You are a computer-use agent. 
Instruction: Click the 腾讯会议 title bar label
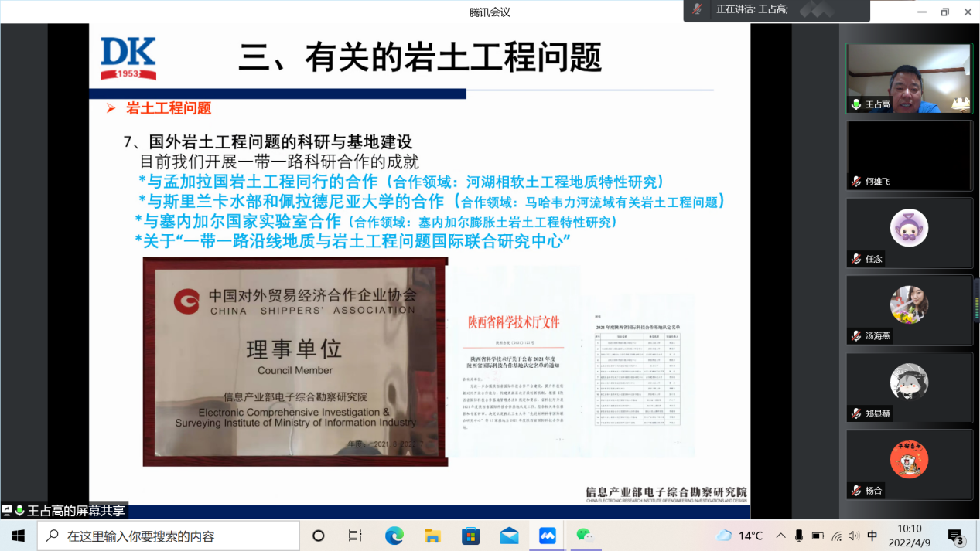tap(490, 12)
